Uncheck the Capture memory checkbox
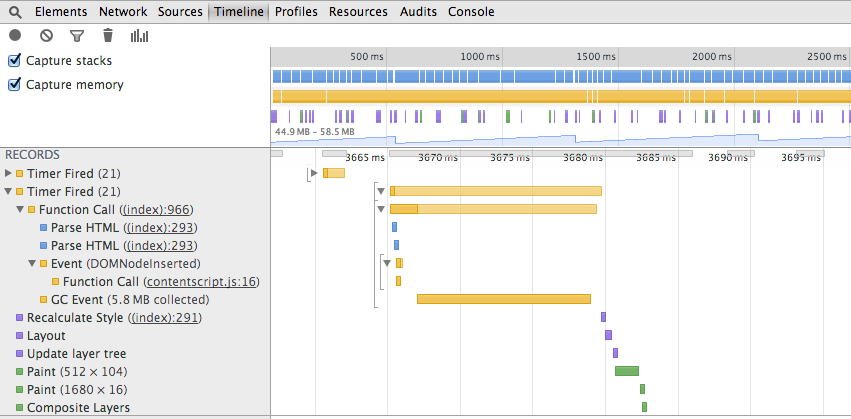 pyautogui.click(x=14, y=85)
